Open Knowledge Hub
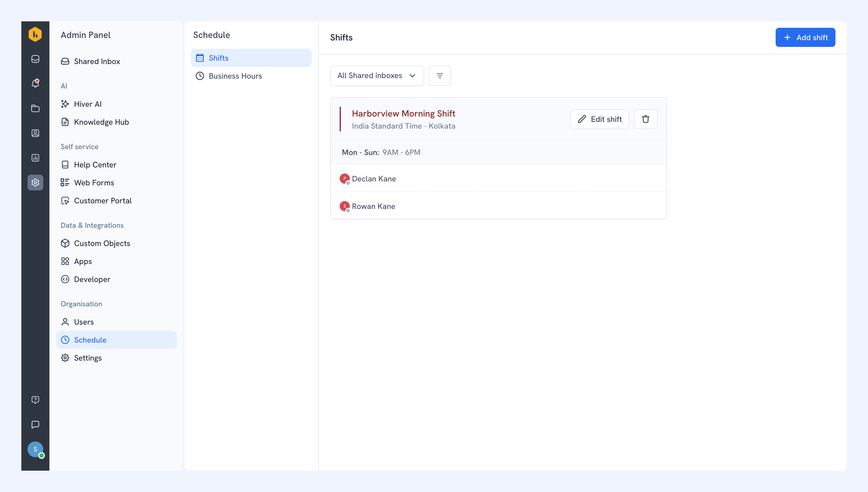Screen dimensions: 868x492 tap(116, 122)
